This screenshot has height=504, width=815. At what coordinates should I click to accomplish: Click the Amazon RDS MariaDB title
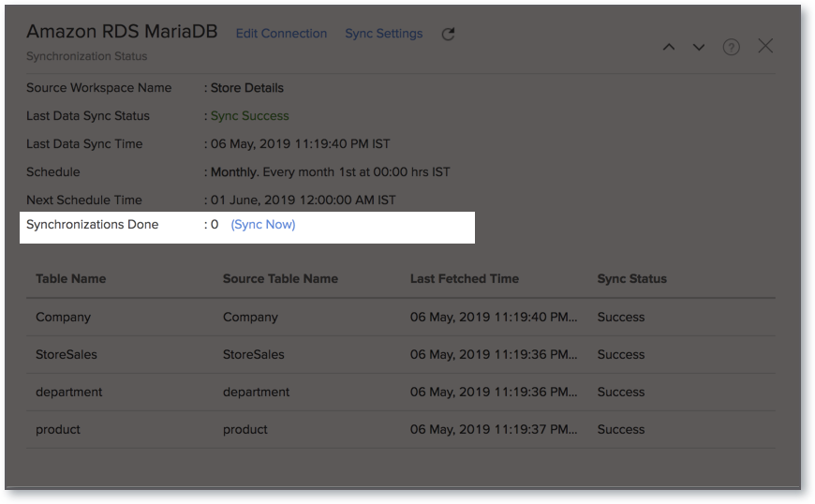122,31
